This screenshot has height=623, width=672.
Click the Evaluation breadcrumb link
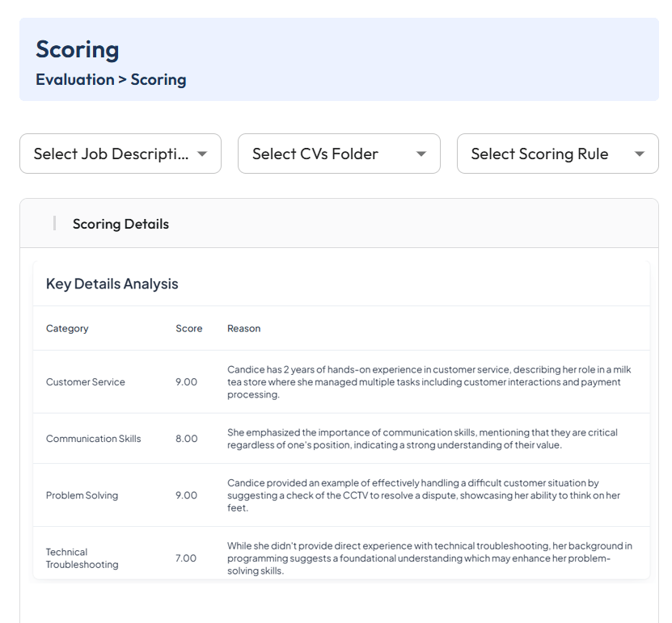75,80
